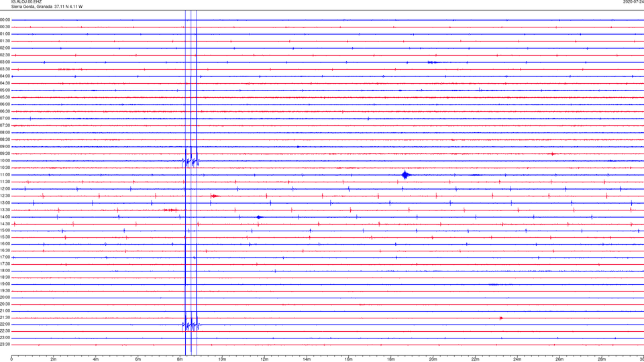
Task: Click the 05:30 trace time label
Action: tap(5, 97)
